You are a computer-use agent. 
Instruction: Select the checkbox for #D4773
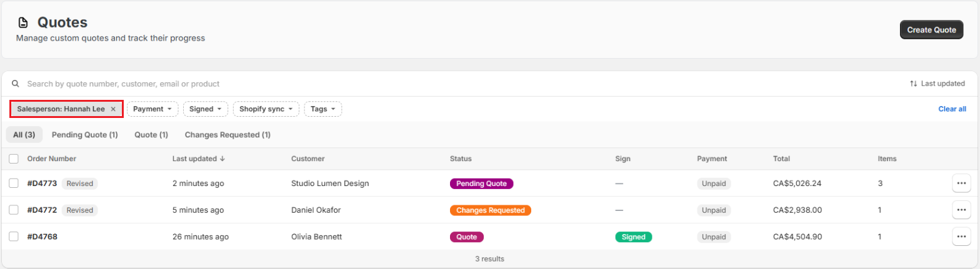pos(14,183)
